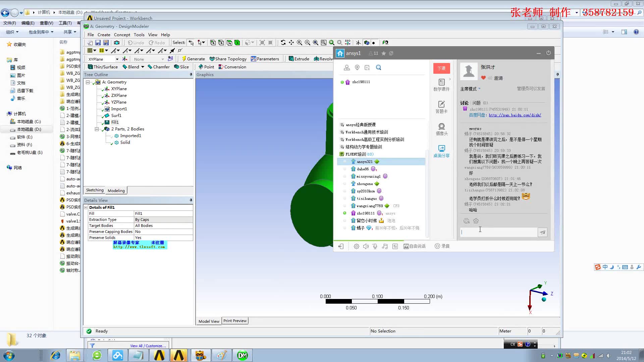
Task: Collapse Details of Fill1 section
Action: [x=86, y=207]
